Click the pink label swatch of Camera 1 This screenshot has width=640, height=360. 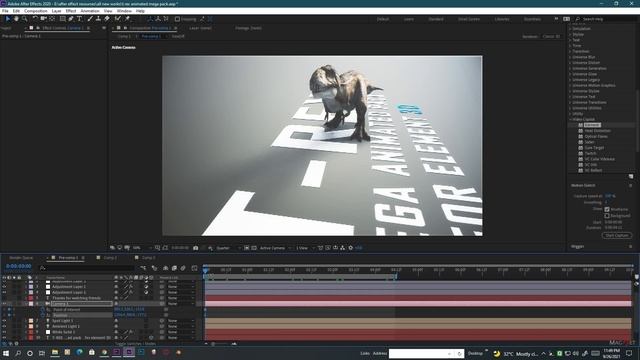point(31,304)
